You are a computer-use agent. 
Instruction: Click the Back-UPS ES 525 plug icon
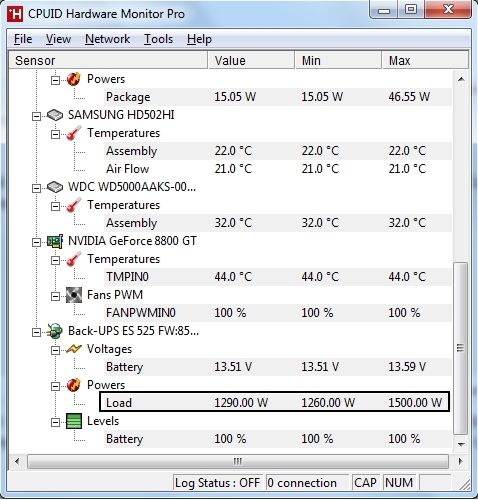(x=55, y=331)
